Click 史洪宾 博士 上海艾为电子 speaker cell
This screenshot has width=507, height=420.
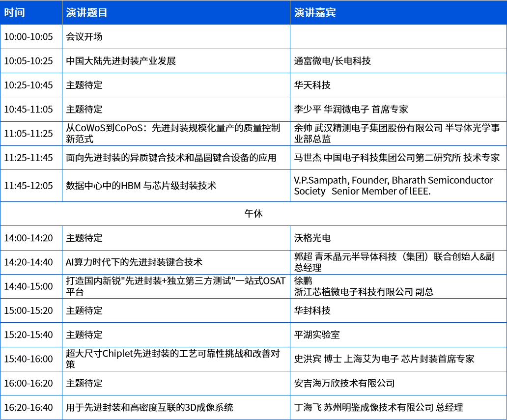398,359
